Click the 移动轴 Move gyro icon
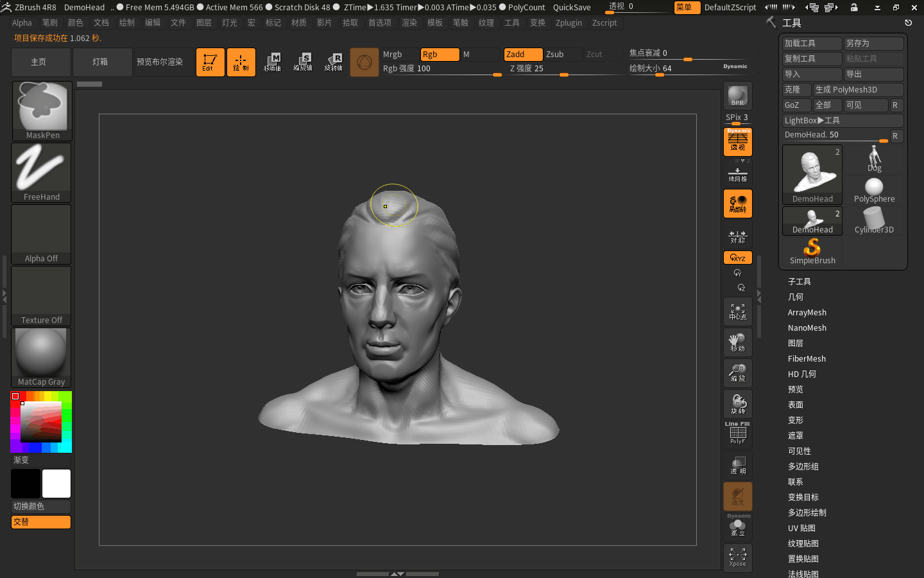This screenshot has width=924, height=578. click(x=273, y=62)
